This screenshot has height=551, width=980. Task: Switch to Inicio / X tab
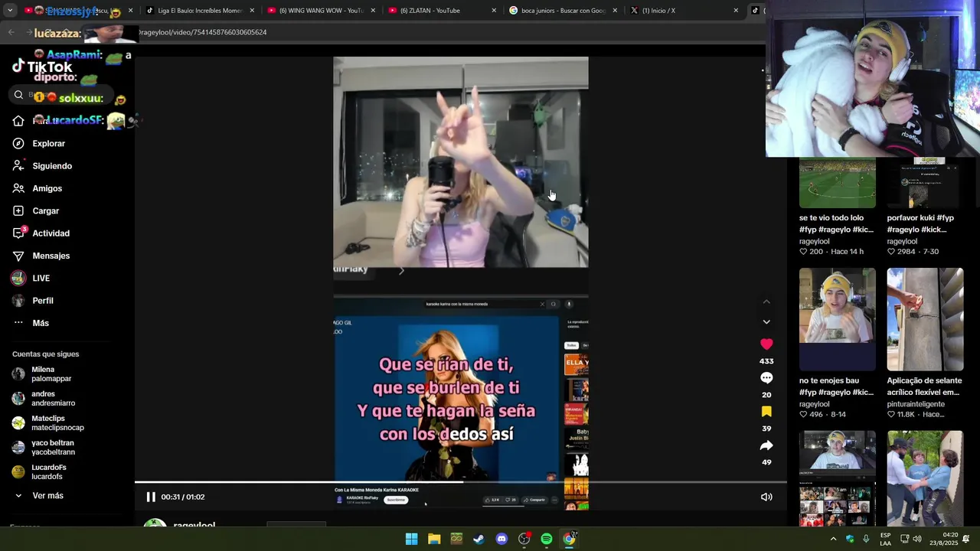pos(683,11)
